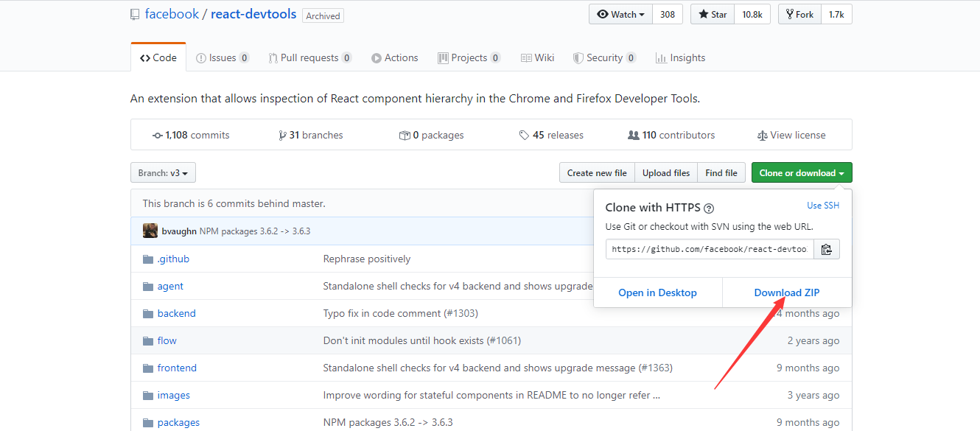980x431 pixels.
Task: Click the Pull requests icon
Action: tap(273, 58)
